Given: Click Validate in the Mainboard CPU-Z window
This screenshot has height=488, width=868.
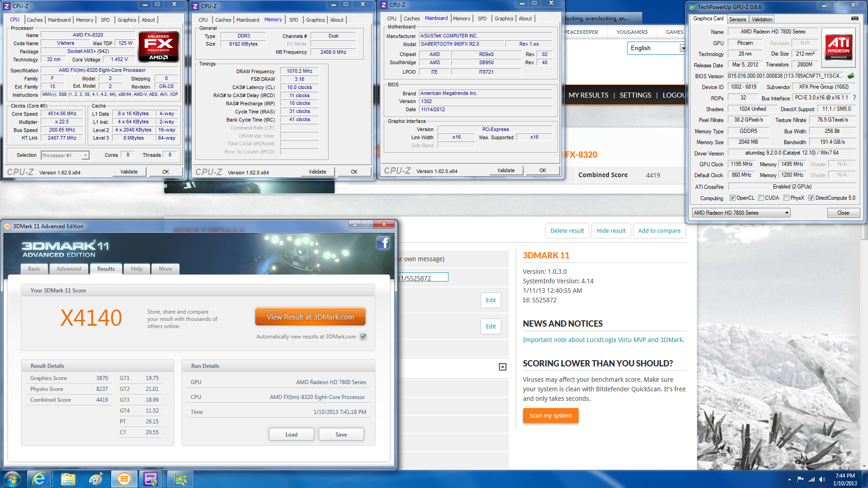Looking at the screenshot, I should [x=506, y=170].
